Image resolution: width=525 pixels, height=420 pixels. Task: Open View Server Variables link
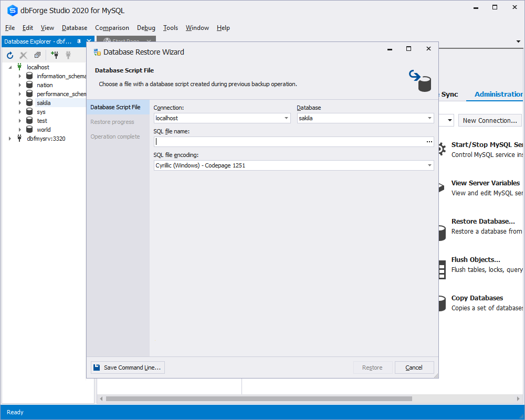coord(486,183)
